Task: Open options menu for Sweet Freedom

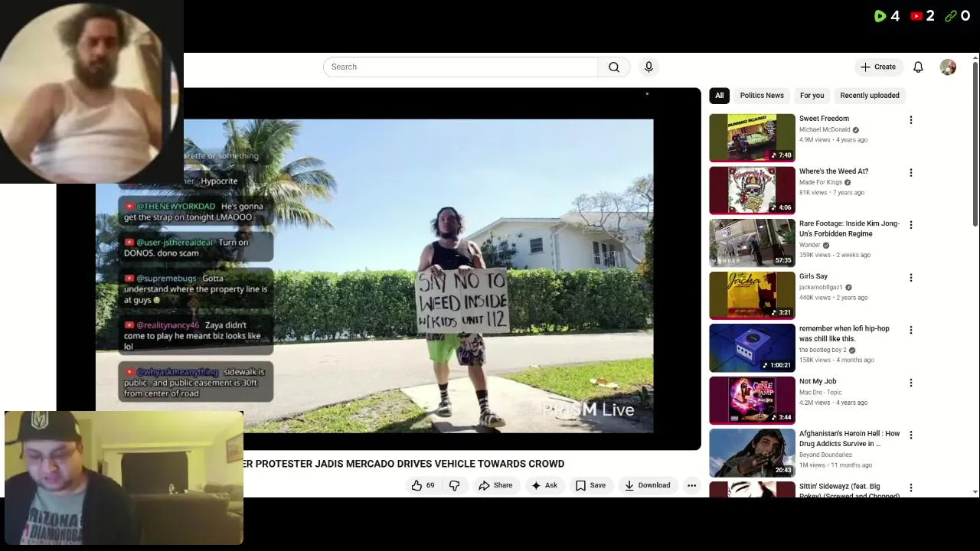Action: pos(910,120)
